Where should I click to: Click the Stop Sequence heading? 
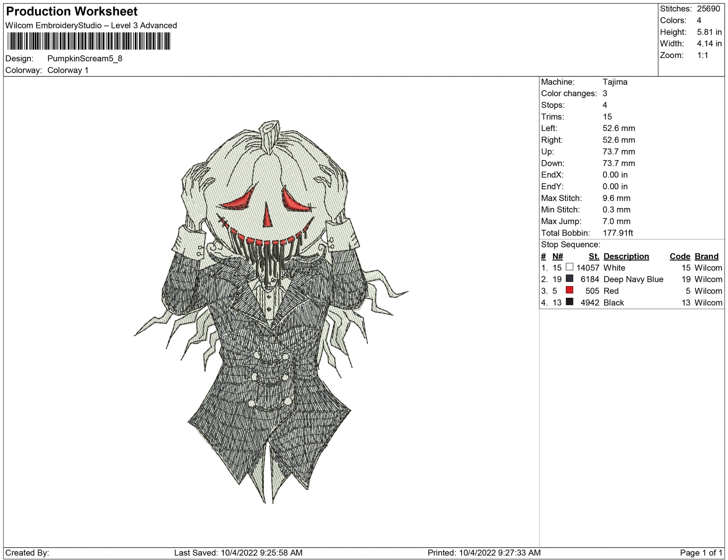570,245
